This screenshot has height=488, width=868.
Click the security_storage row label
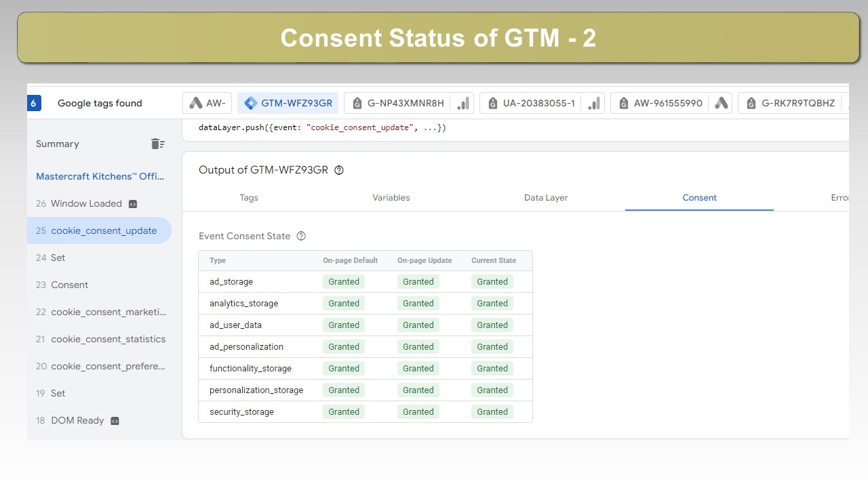241,412
